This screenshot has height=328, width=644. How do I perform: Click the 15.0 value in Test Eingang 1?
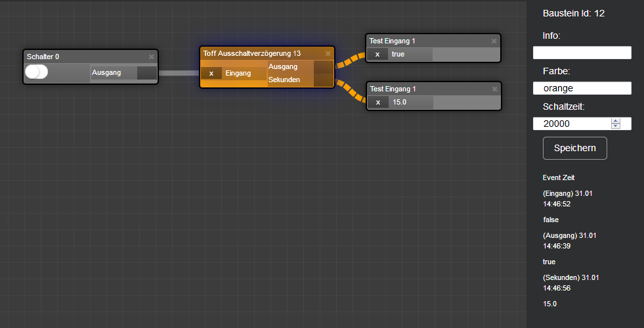coord(399,102)
